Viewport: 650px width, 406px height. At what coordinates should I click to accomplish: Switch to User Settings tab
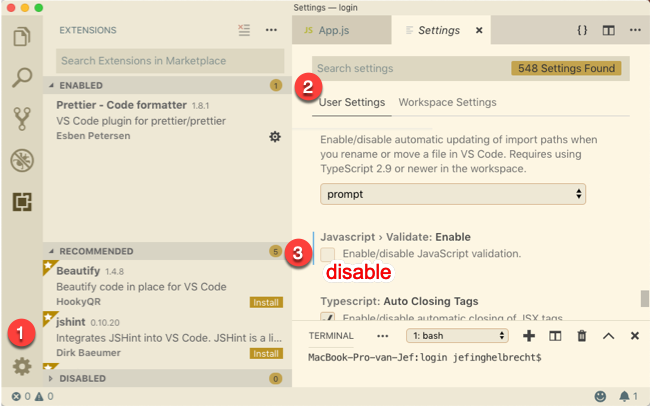tap(352, 102)
